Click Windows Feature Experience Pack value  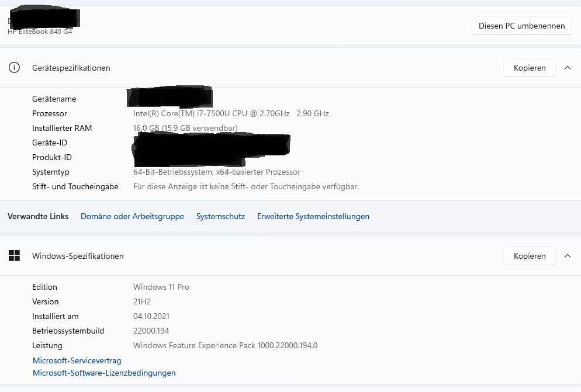click(225, 346)
